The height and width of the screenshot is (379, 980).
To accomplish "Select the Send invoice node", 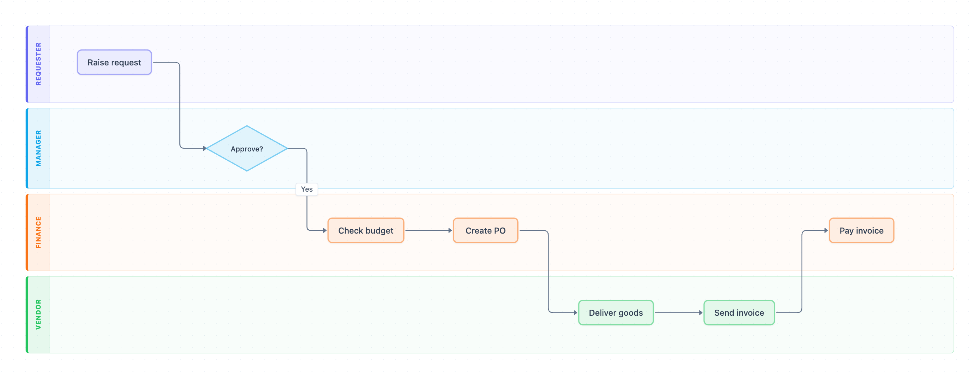I will pyautogui.click(x=739, y=313).
